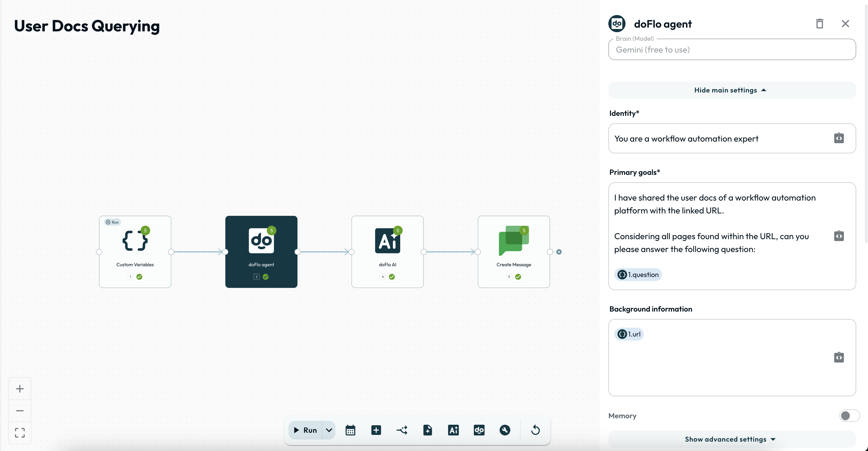868x451 pixels.
Task: Collapse Hide main settings section
Action: pos(731,90)
